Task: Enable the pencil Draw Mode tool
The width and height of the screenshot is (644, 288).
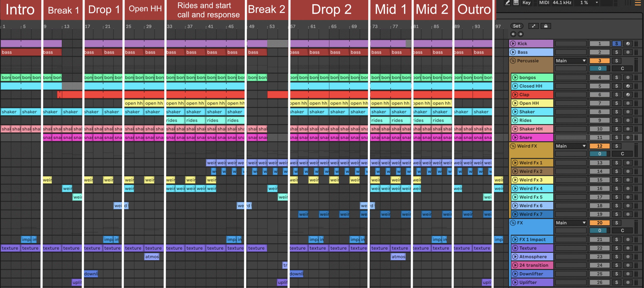Action: [x=507, y=3]
